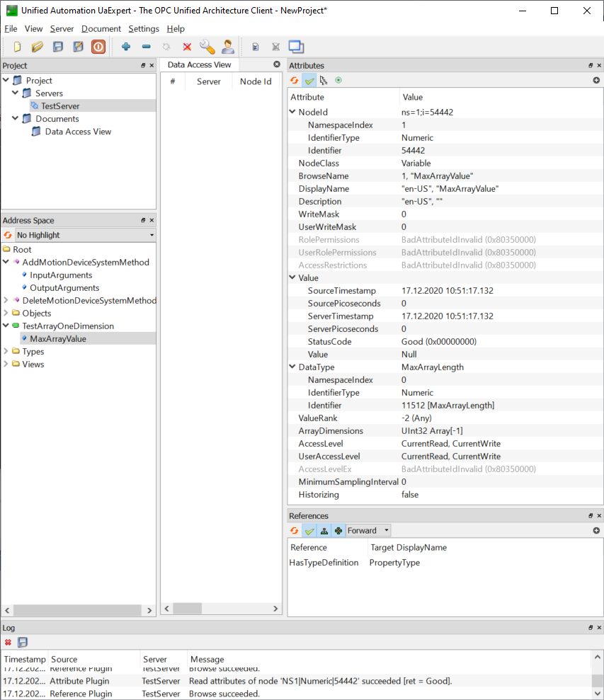Open the Settings menu
The height and width of the screenshot is (700, 604).
[x=144, y=29]
